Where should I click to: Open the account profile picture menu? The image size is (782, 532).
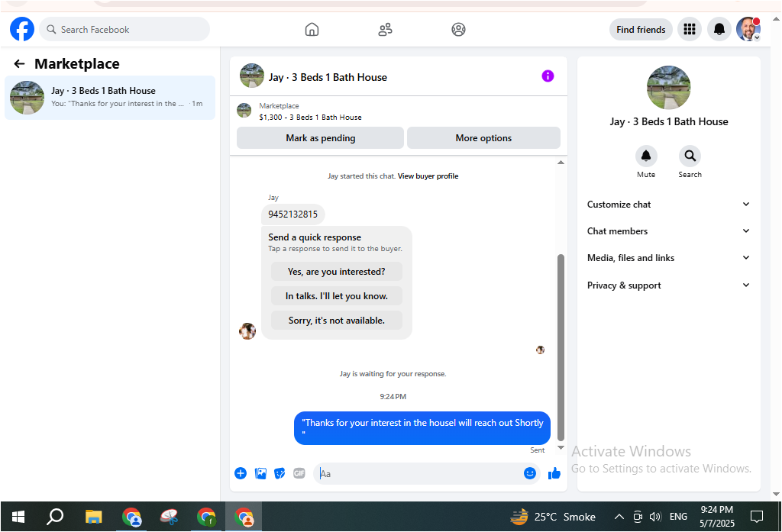(x=748, y=29)
